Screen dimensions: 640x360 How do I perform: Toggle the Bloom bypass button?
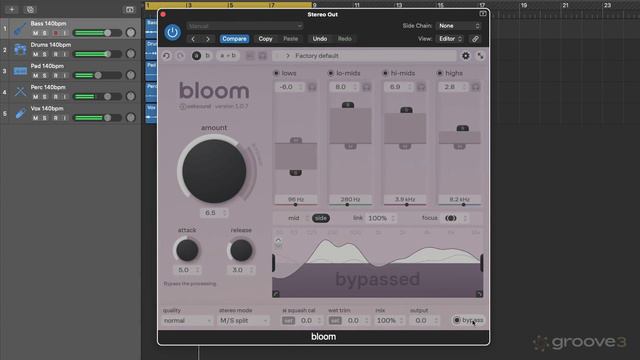coord(468,320)
